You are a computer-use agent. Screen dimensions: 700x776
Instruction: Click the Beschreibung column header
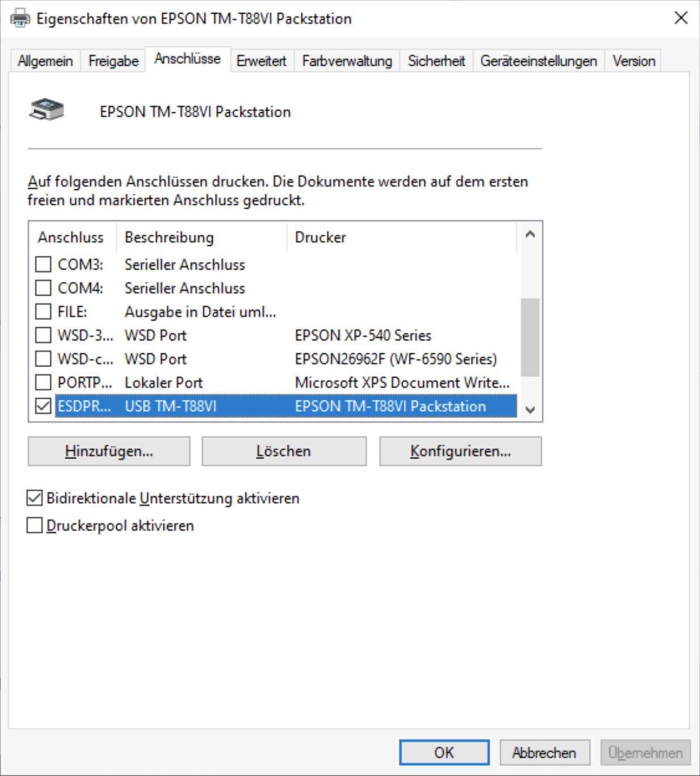[202, 237]
